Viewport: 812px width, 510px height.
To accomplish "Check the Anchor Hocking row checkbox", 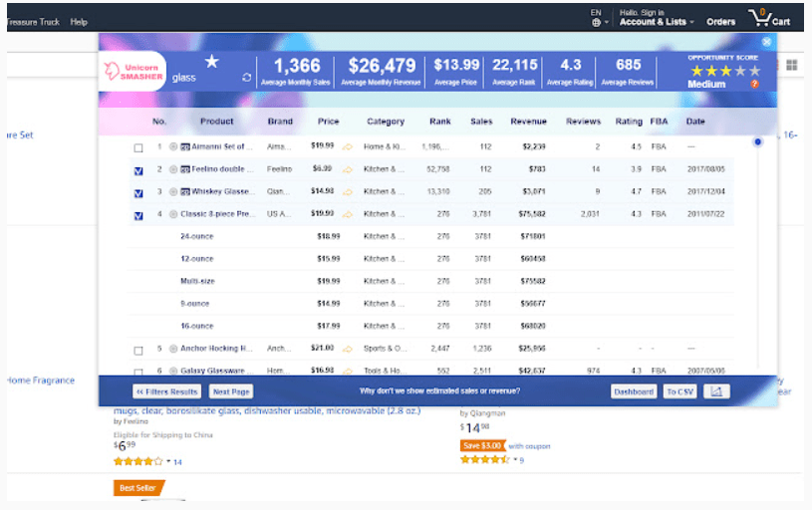I will click(x=138, y=351).
